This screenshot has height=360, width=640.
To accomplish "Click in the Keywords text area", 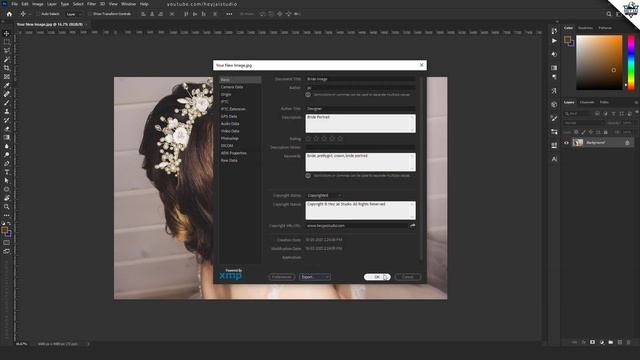I will click(x=361, y=162).
